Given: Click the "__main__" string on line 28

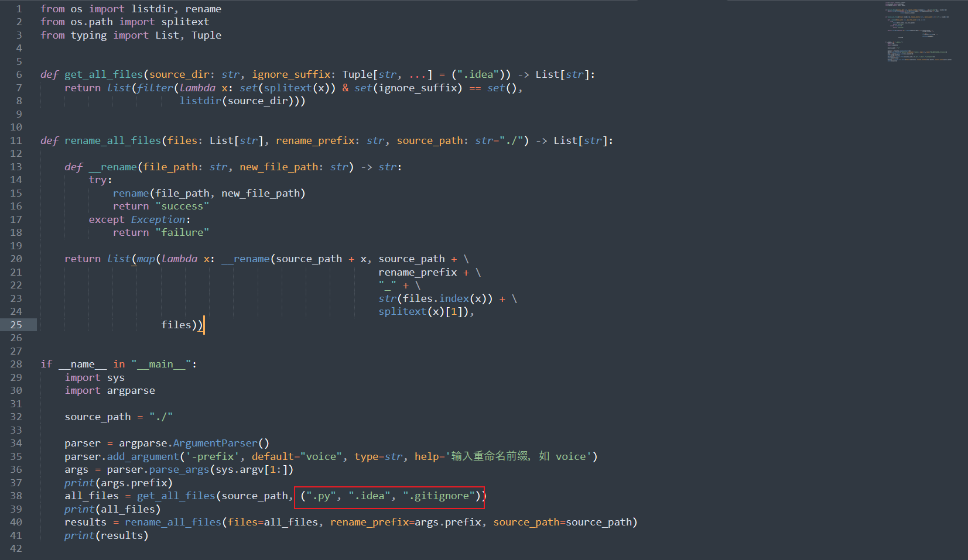Looking at the screenshot, I should (161, 364).
